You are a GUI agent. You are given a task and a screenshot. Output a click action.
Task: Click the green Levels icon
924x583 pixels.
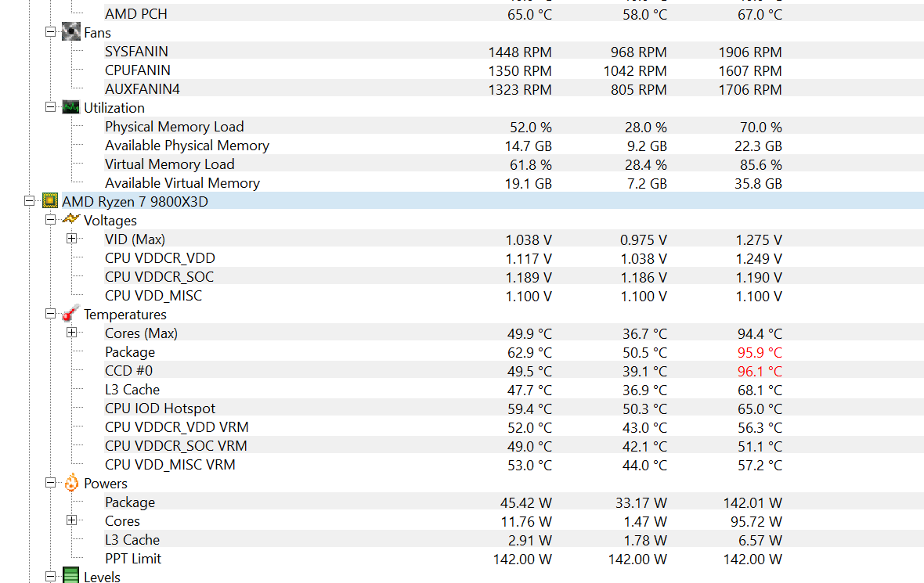click(70, 575)
